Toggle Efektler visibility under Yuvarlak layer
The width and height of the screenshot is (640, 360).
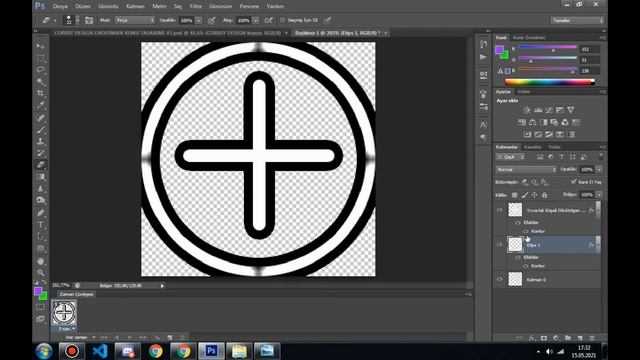(518, 223)
